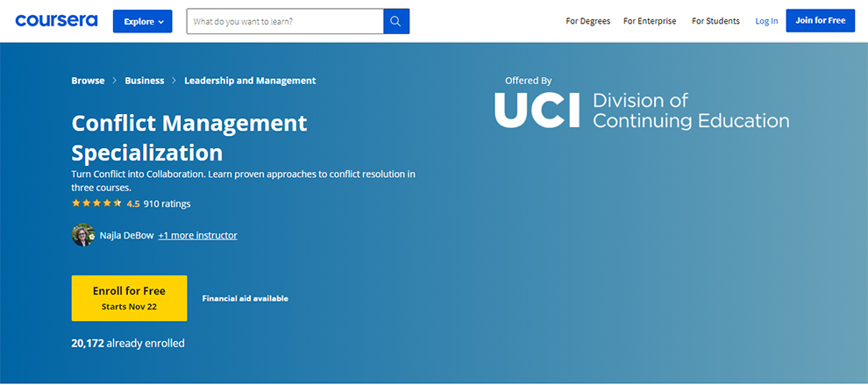Focus the 'What do you want to learn?' search box
This screenshot has width=868, height=385.
285,22
